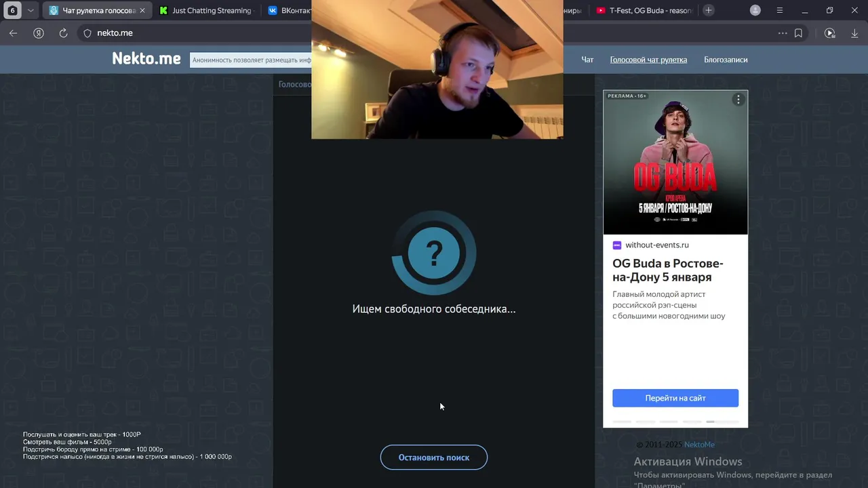Click the question-mark search spinner
Image resolution: width=868 pixels, height=488 pixels.
tap(434, 253)
